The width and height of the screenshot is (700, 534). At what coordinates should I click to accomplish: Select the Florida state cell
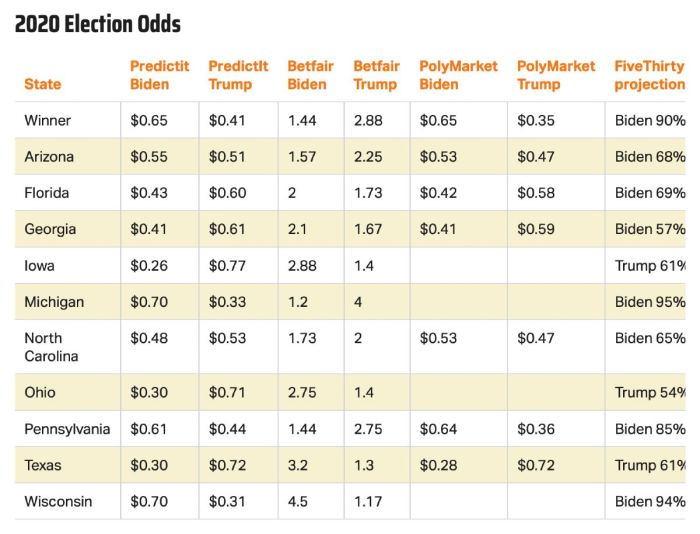point(46,193)
